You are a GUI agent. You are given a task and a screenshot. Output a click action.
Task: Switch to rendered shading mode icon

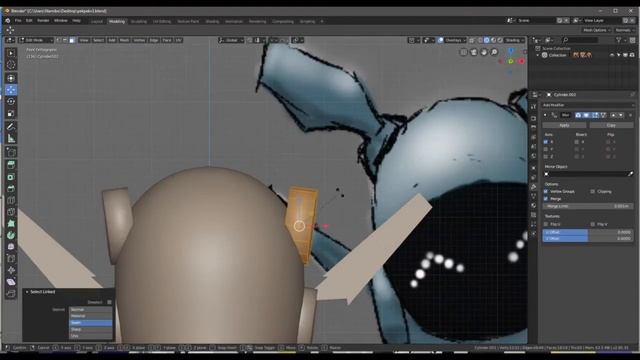pos(500,40)
